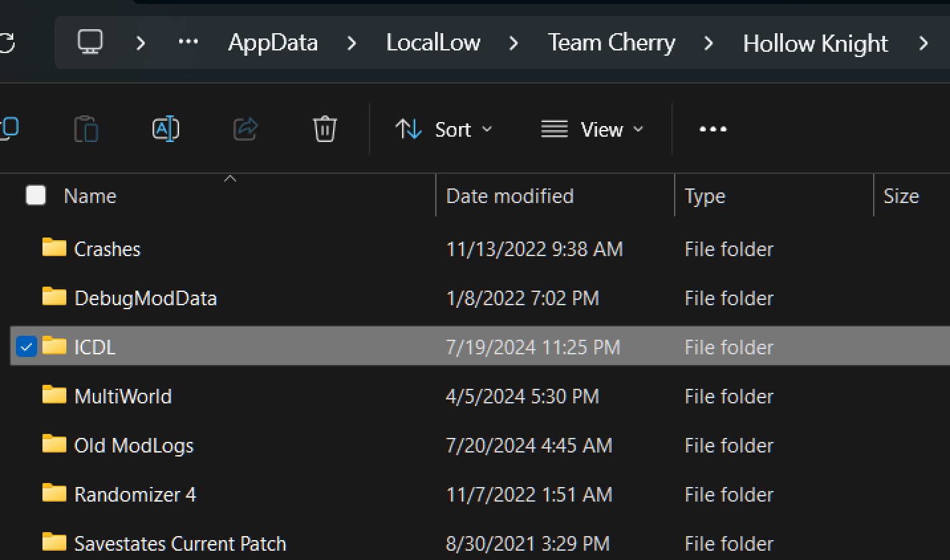Image resolution: width=950 pixels, height=560 pixels.
Task: Navigate to the AppData breadcrumb
Action: [x=273, y=42]
